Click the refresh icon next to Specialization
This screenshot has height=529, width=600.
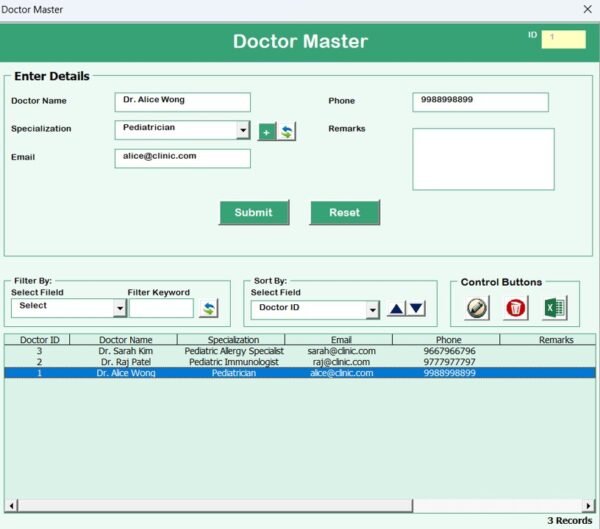coord(287,132)
